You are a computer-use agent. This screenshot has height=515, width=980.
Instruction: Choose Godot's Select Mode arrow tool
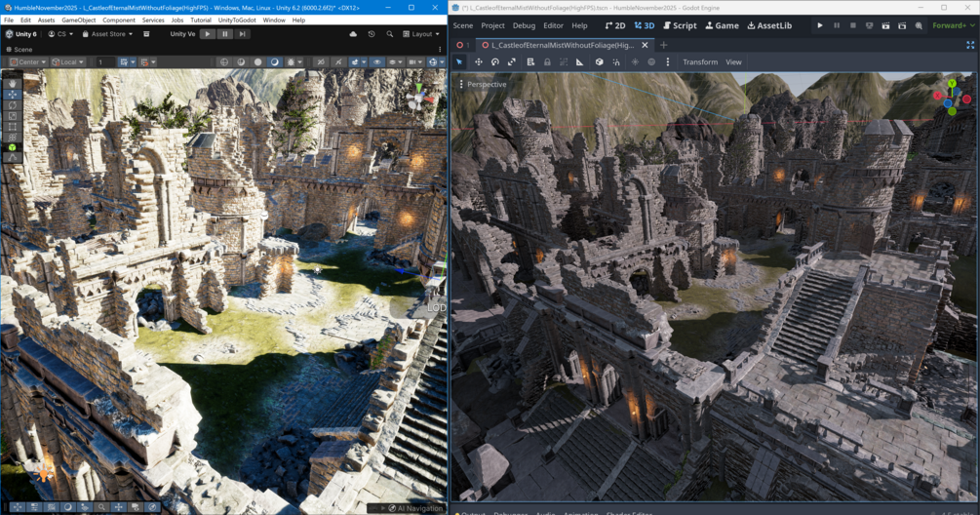click(x=459, y=61)
